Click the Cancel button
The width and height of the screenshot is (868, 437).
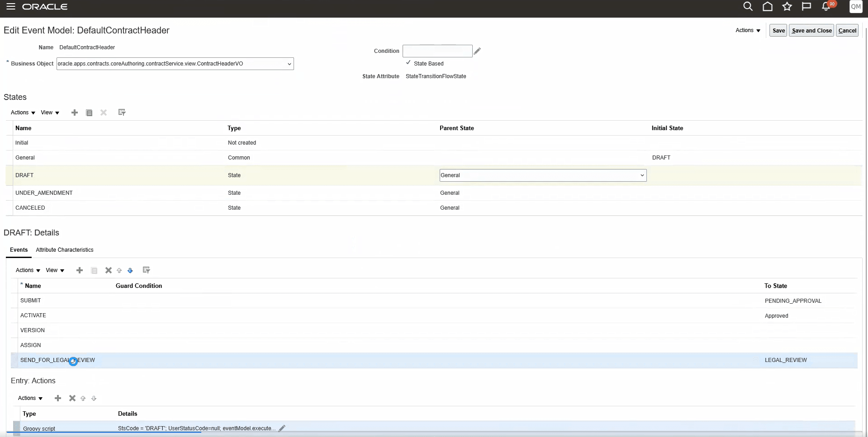(x=847, y=31)
